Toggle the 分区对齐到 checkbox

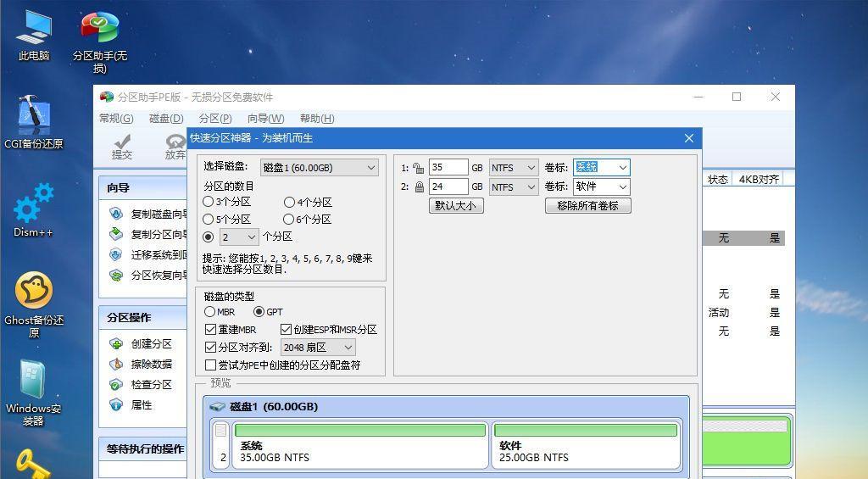210,348
